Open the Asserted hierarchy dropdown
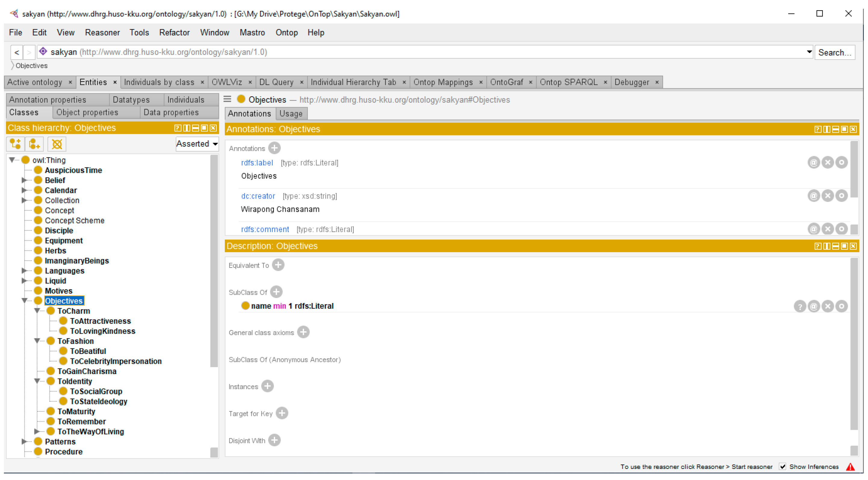 tap(197, 144)
